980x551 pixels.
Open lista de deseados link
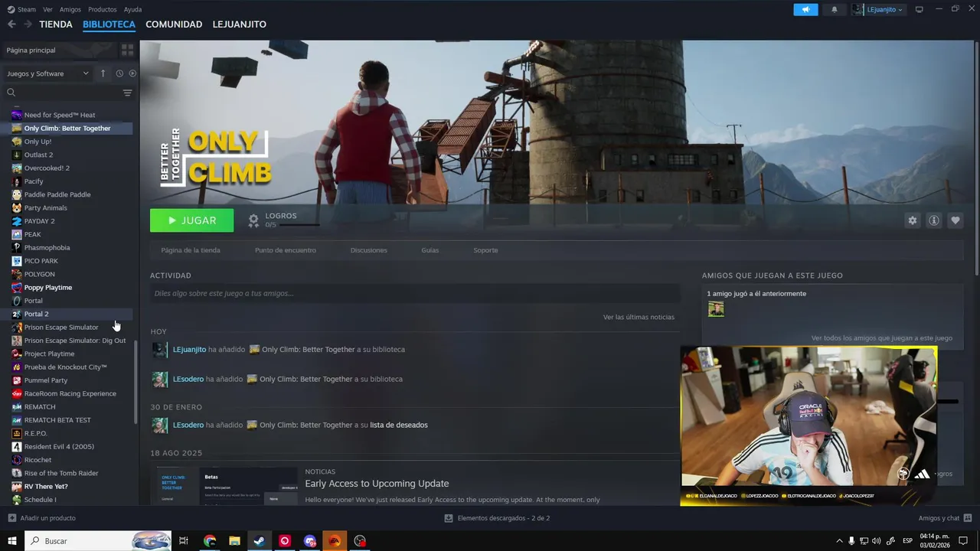pyautogui.click(x=399, y=425)
